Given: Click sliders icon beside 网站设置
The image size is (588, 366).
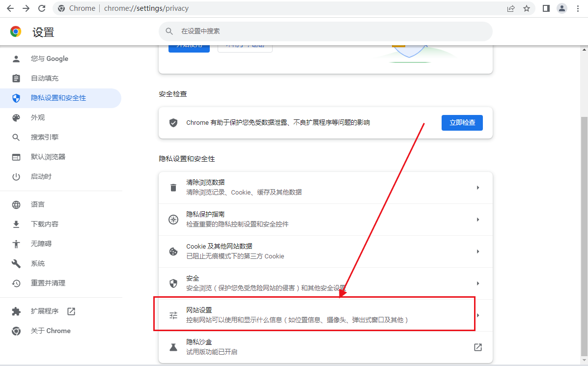Looking at the screenshot, I should 173,315.
